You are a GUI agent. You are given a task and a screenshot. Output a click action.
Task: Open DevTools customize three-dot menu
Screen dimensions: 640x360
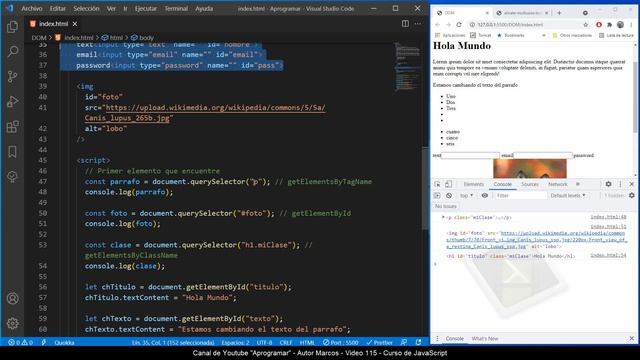[620, 184]
